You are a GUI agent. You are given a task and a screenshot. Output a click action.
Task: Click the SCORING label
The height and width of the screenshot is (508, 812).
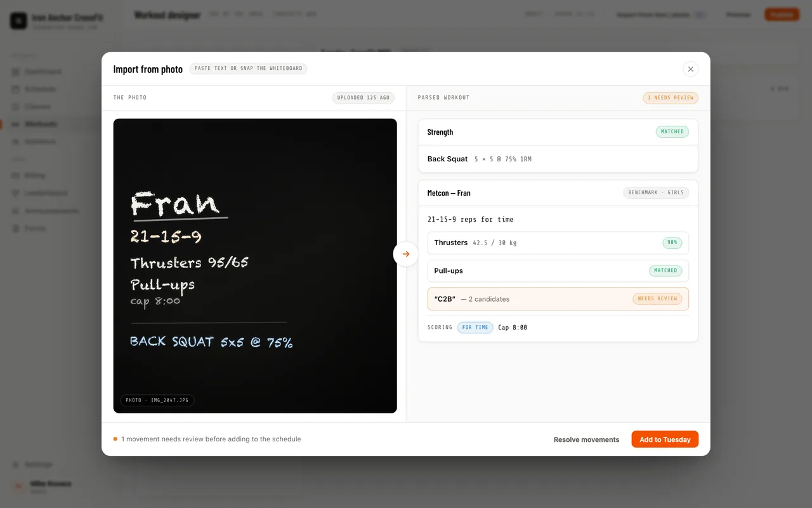click(x=440, y=328)
